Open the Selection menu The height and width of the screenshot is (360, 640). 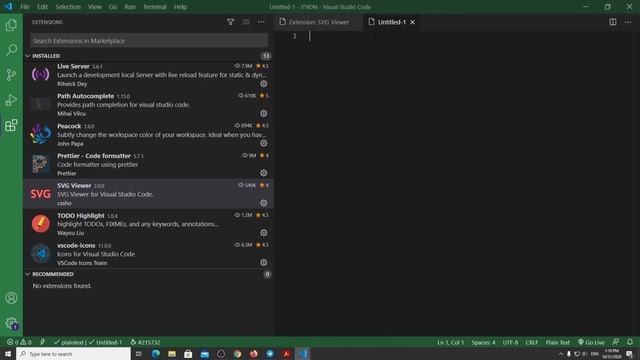point(68,7)
